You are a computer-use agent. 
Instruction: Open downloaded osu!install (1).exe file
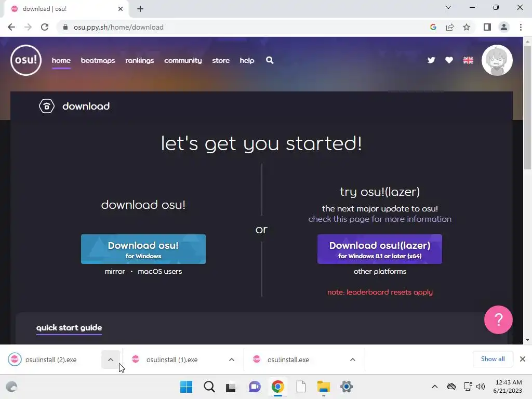(172, 360)
